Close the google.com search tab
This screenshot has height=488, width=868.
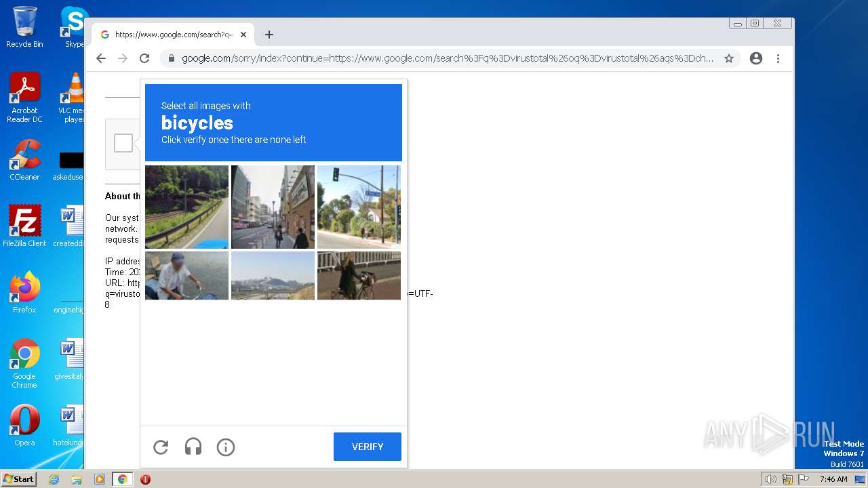[243, 35]
